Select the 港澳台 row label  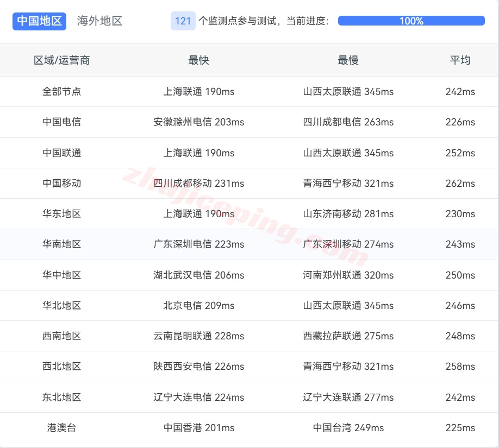click(x=62, y=428)
